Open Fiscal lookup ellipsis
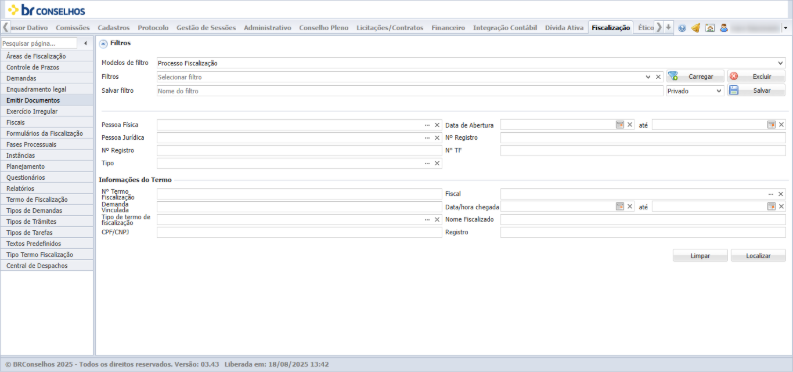 click(771, 194)
